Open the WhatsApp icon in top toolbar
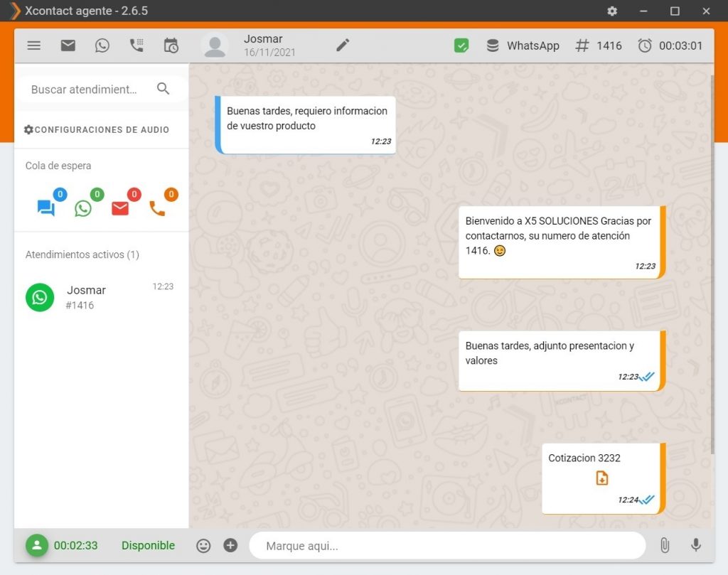The image size is (728, 575). (102, 45)
